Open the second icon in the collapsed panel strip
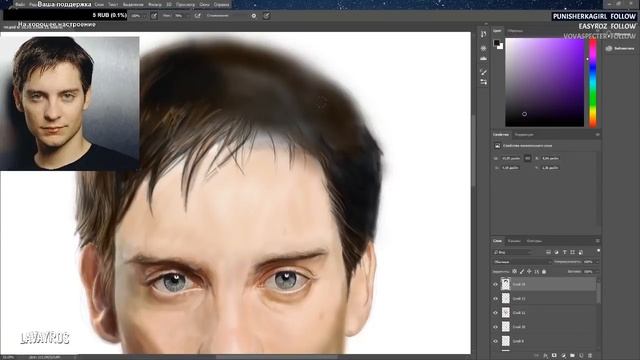This screenshot has height=360, width=640. (483, 48)
